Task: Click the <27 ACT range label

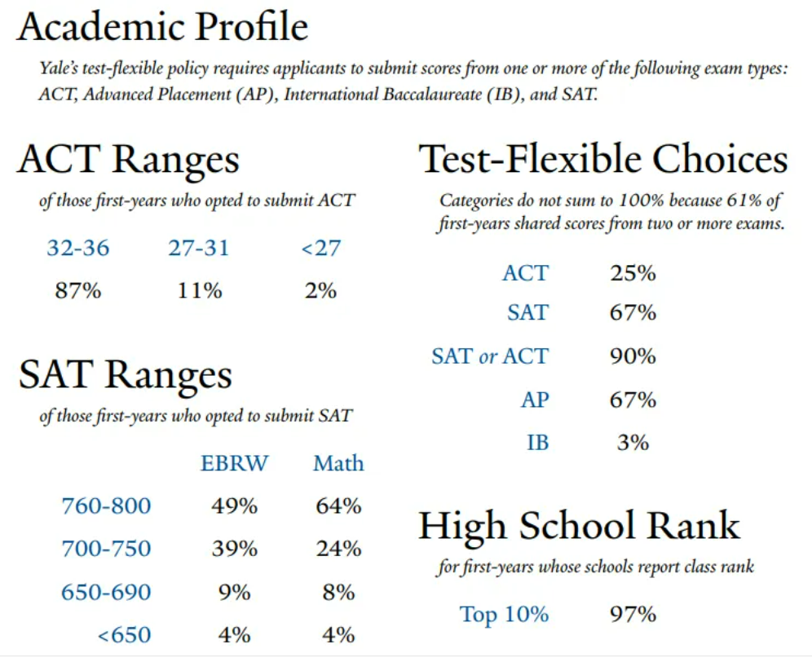Action: coord(320,248)
